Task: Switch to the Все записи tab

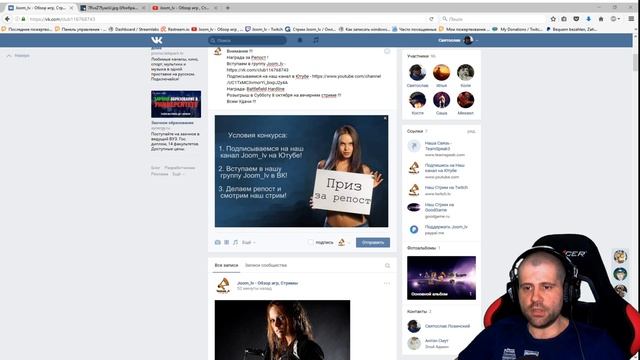Action: [x=226, y=265]
